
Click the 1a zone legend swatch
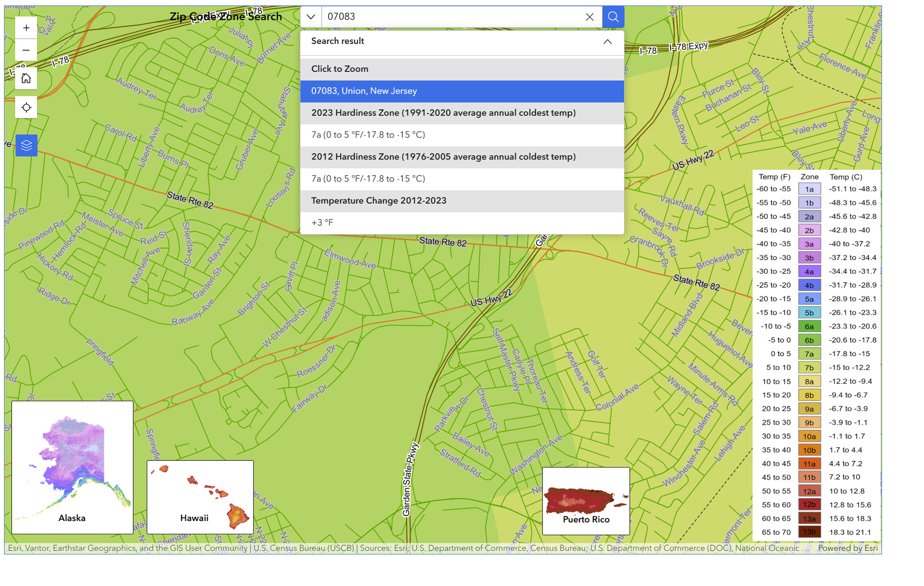809,189
